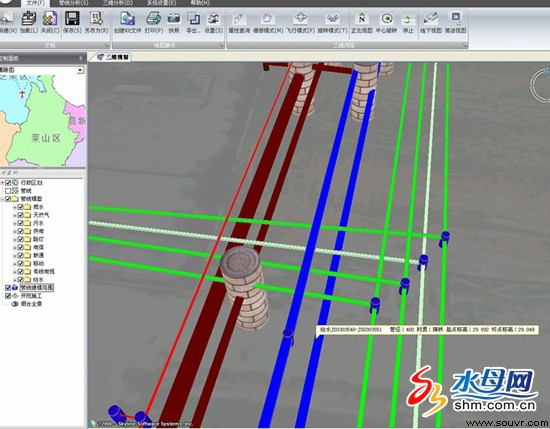Uncheck the 天然气 layer checkbox
Viewport: 550px width, 429px height.
[x=20, y=215]
